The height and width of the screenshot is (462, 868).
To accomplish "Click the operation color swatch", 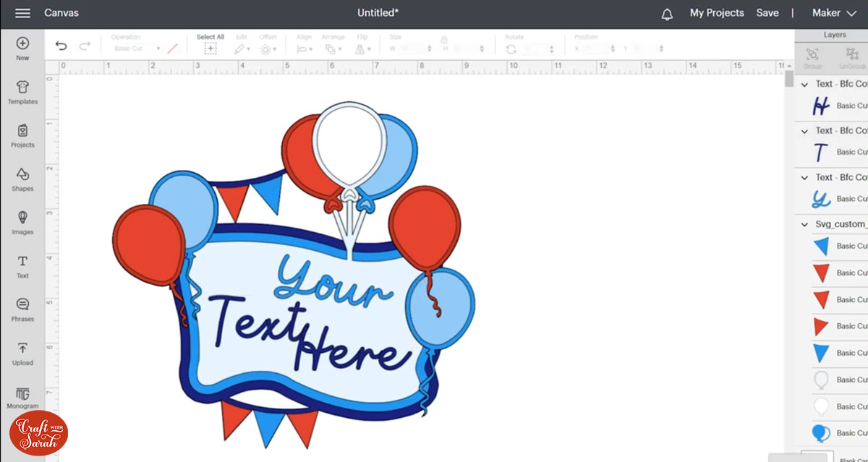I will (x=172, y=49).
